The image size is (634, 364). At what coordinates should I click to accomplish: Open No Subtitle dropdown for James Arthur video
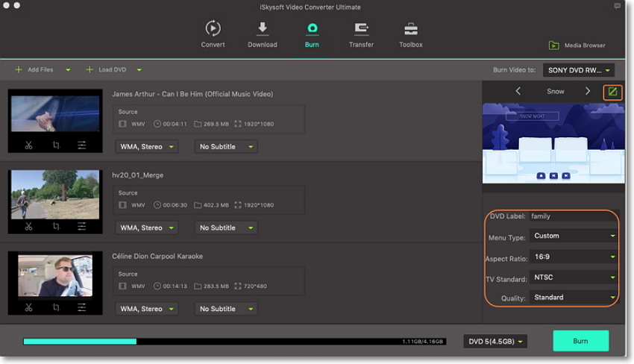[226, 147]
